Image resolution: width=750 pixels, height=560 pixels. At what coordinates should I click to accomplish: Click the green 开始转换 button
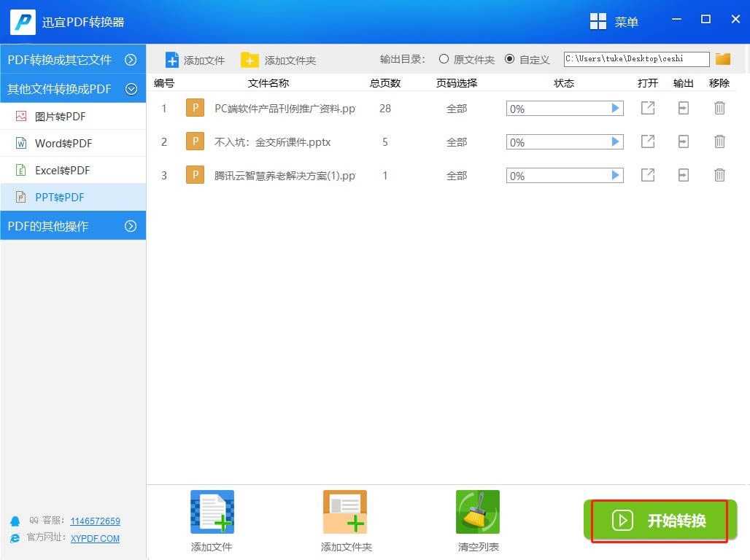point(660,521)
